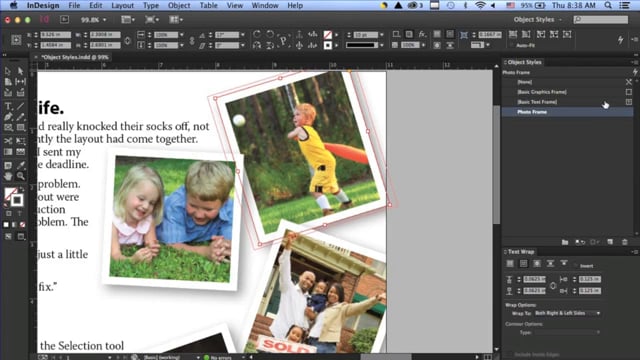Select the Selection tool arrow

(x=8, y=71)
